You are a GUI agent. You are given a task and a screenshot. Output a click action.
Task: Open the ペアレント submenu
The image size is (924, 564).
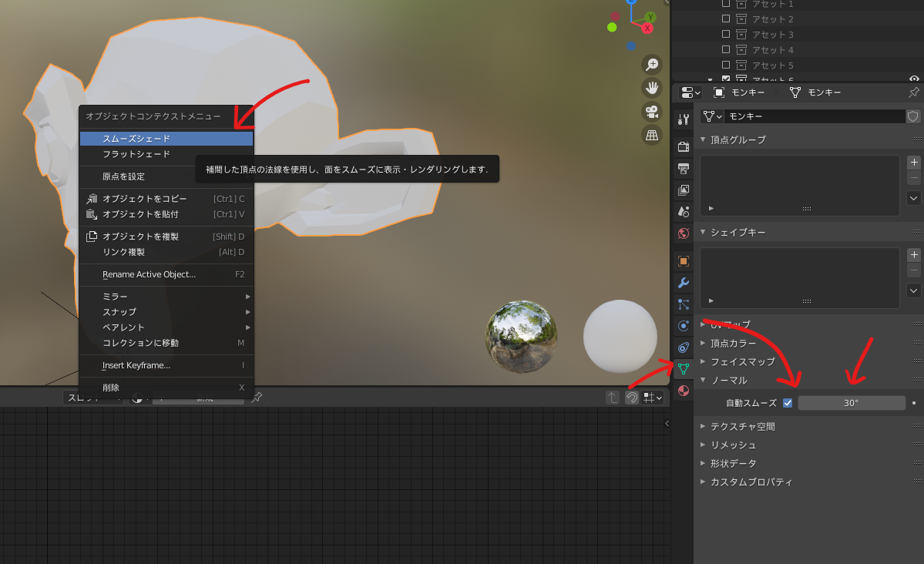[x=166, y=327]
